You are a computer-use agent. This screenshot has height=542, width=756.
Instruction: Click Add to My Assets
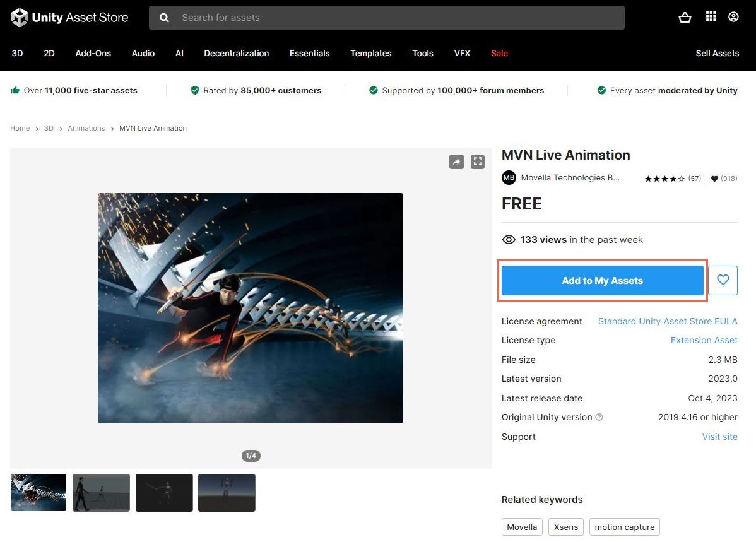pos(602,280)
